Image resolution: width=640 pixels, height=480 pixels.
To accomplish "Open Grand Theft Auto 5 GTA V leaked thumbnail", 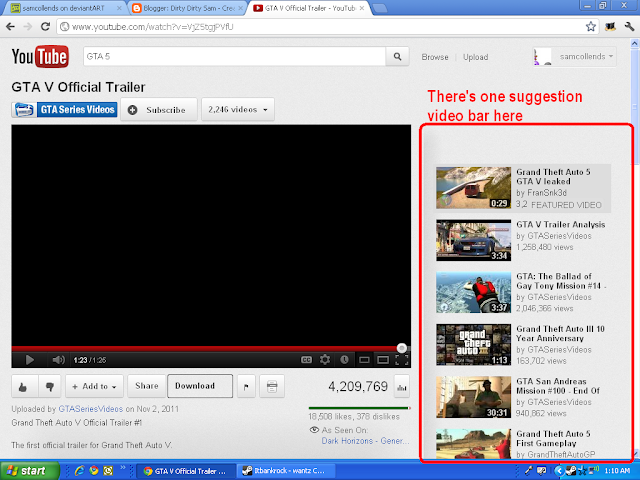I will [473, 188].
